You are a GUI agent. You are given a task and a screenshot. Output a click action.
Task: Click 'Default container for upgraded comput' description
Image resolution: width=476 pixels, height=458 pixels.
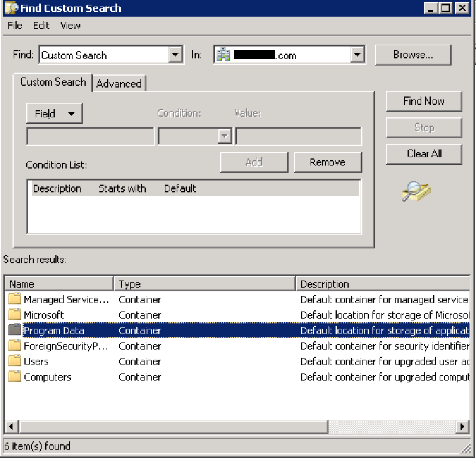(x=384, y=377)
